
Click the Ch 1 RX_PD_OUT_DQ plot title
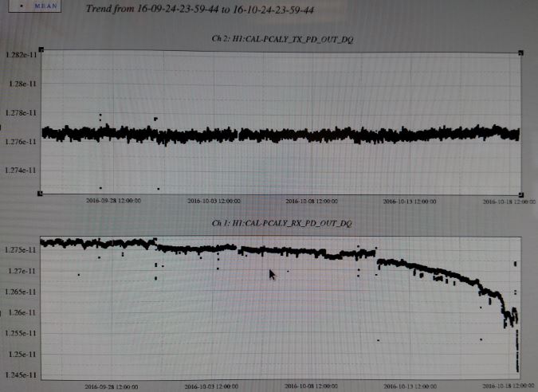point(281,223)
